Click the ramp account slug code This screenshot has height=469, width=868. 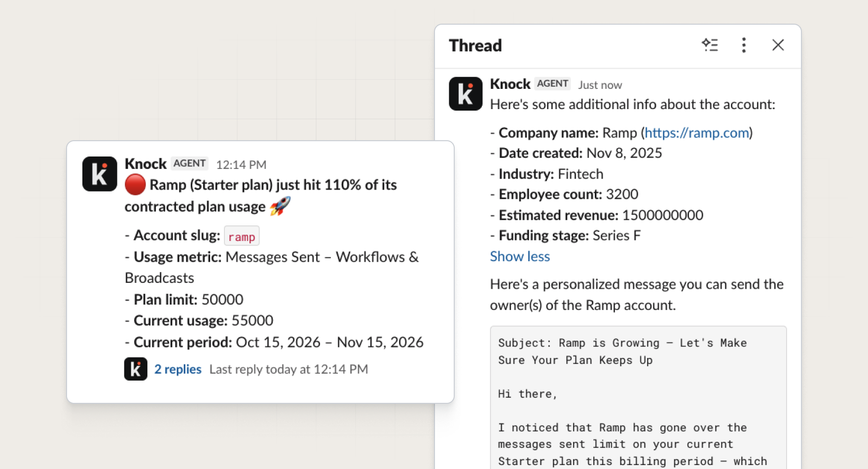pos(242,236)
